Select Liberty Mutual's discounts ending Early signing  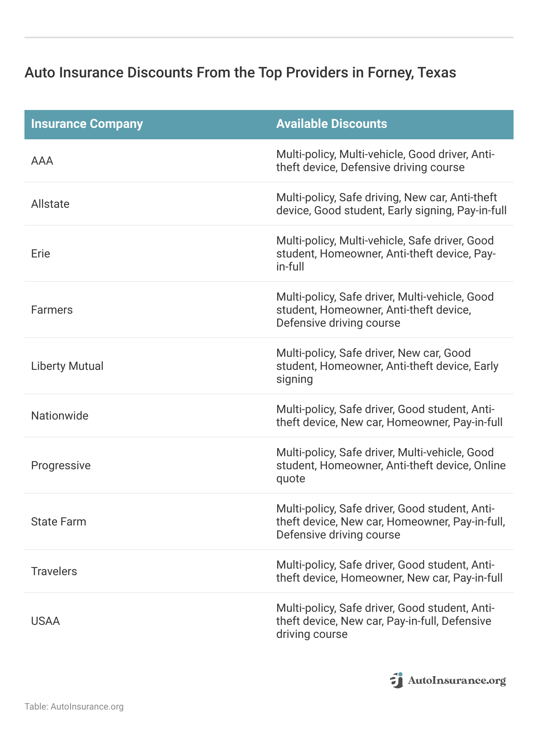coord(387,366)
